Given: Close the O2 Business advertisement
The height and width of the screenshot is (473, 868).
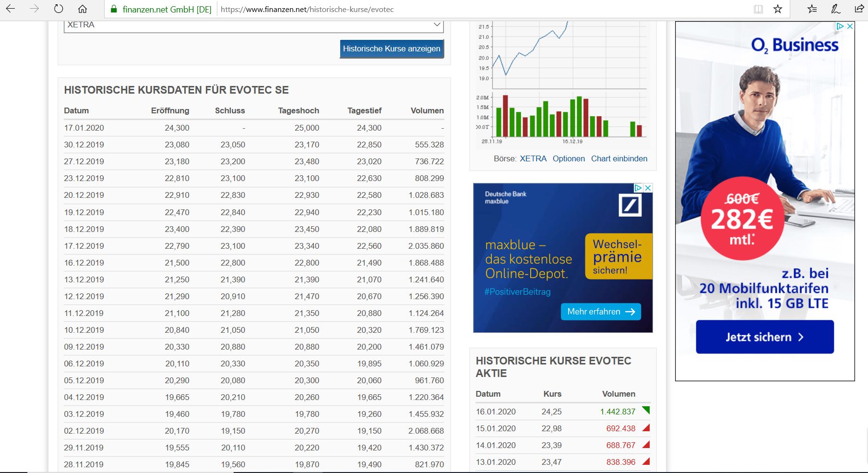Looking at the screenshot, I should point(850,26).
